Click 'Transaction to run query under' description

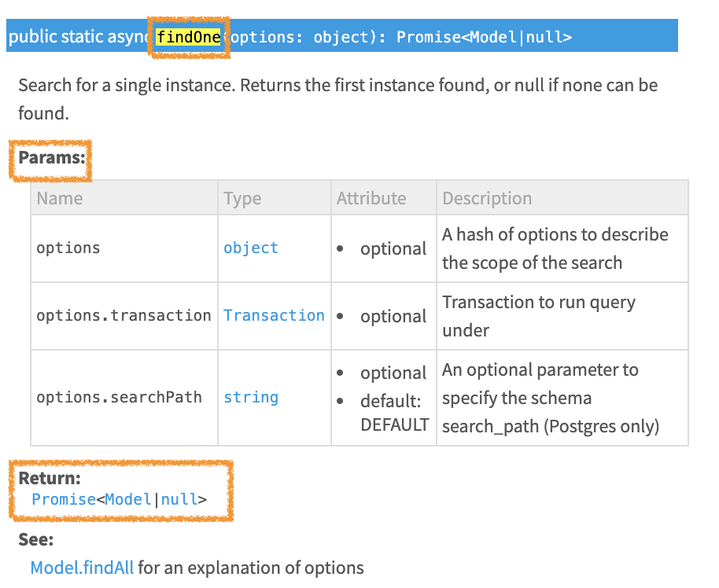539,316
